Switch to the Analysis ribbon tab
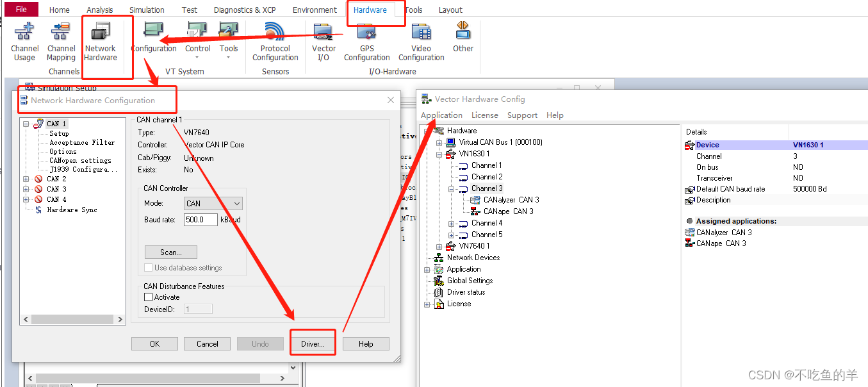Image resolution: width=868 pixels, height=387 pixels. 100,10
